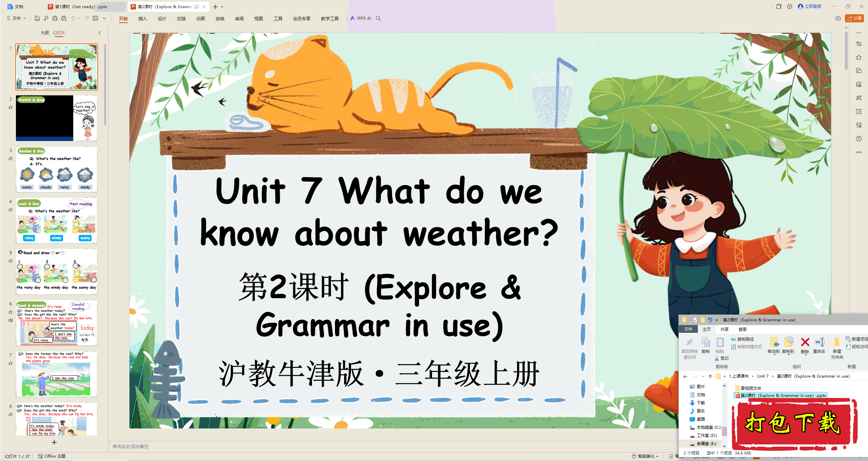Image resolution: width=868 pixels, height=461 pixels.
Task: Select slide 2 Watch & Sing thumbnail
Action: coord(57,118)
